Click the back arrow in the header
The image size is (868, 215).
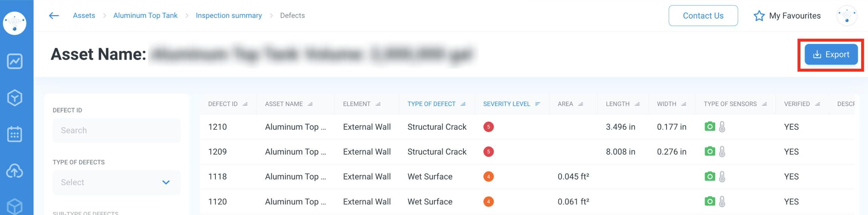[54, 15]
